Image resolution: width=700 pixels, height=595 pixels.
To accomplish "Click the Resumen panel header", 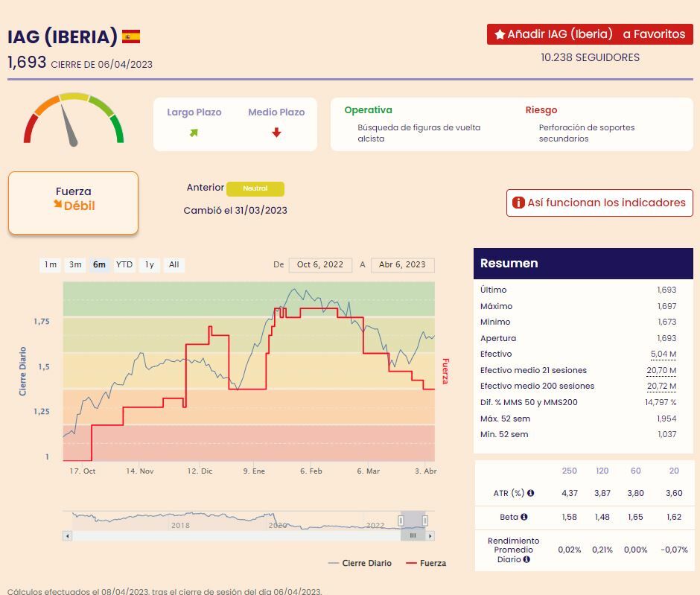I will (583, 264).
